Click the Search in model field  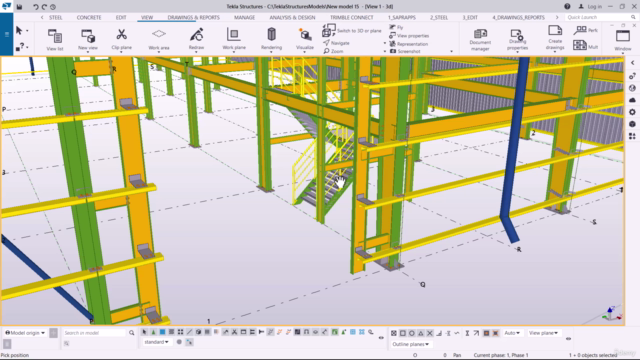[x=94, y=333]
